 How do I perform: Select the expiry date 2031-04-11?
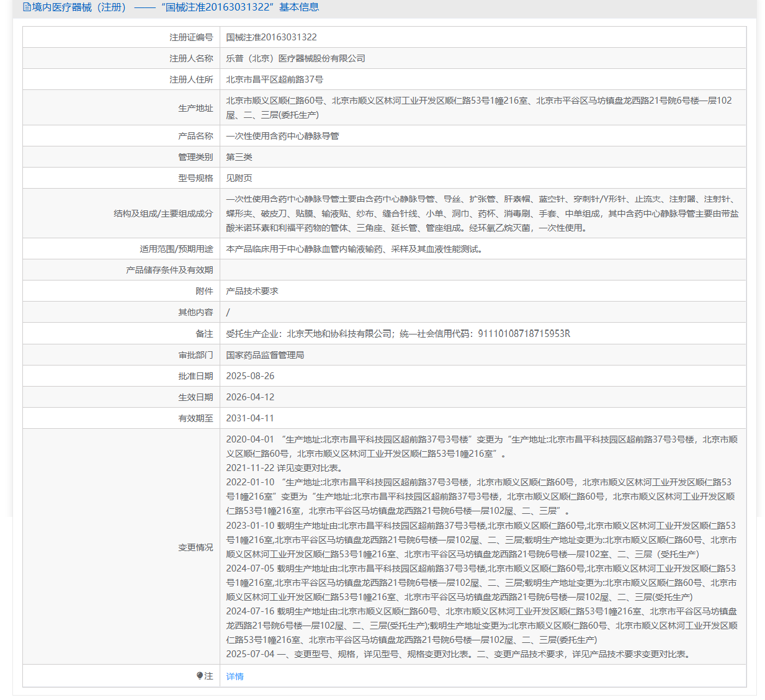pos(250,418)
